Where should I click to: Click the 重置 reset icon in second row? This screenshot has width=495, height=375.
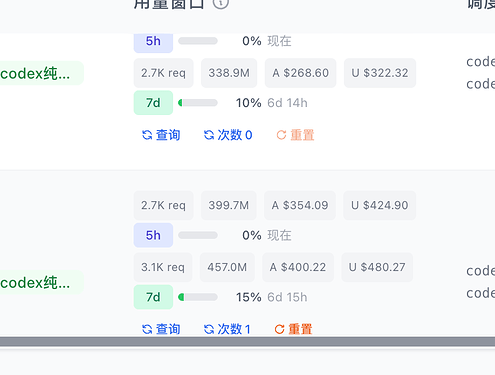click(x=279, y=329)
